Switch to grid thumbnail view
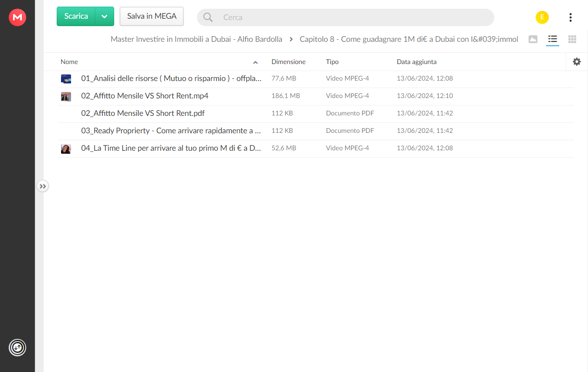Image resolution: width=588 pixels, height=372 pixels. click(x=572, y=39)
